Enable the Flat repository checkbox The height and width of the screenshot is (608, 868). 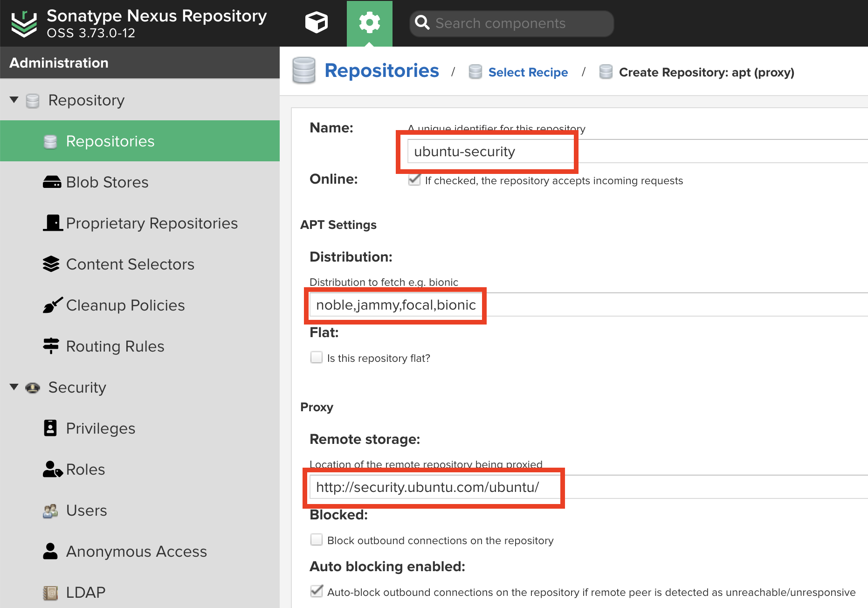(317, 358)
